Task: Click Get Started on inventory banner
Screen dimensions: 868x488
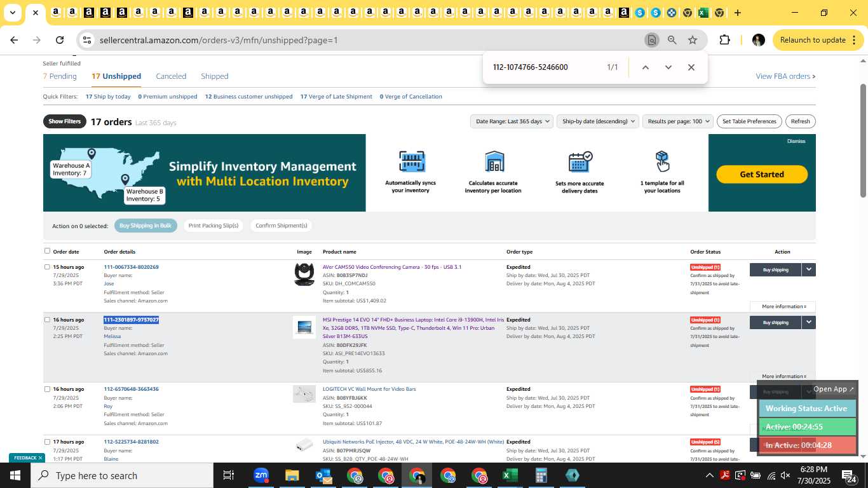Action: (x=762, y=174)
